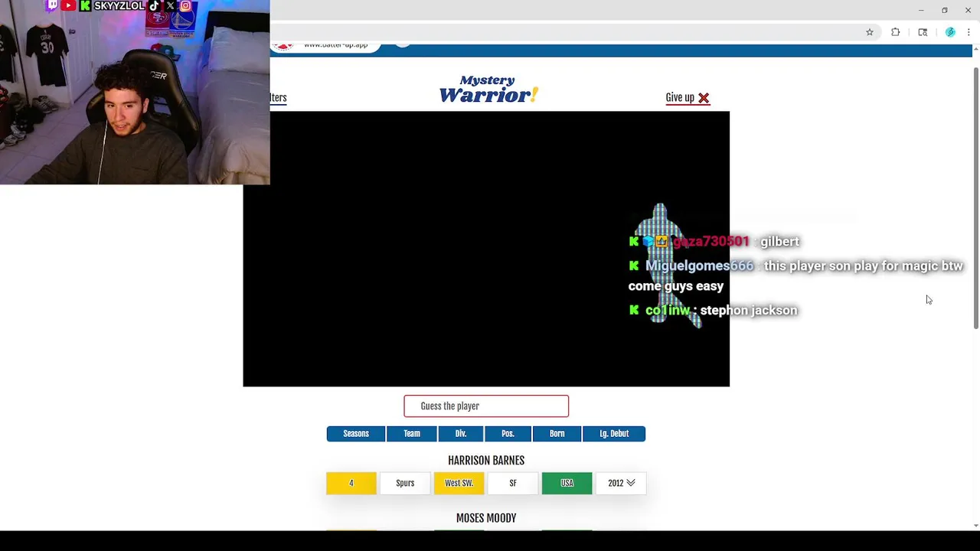The image size is (980, 551).
Task: Expand the 2012 debut arrow indicator
Action: [631, 483]
